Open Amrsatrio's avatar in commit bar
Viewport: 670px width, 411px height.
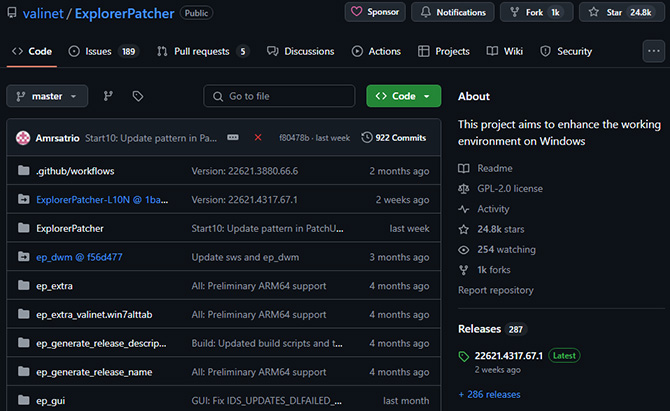(23, 138)
